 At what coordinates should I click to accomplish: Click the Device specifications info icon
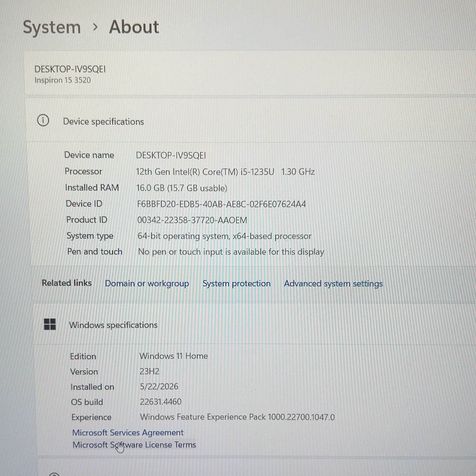[43, 121]
